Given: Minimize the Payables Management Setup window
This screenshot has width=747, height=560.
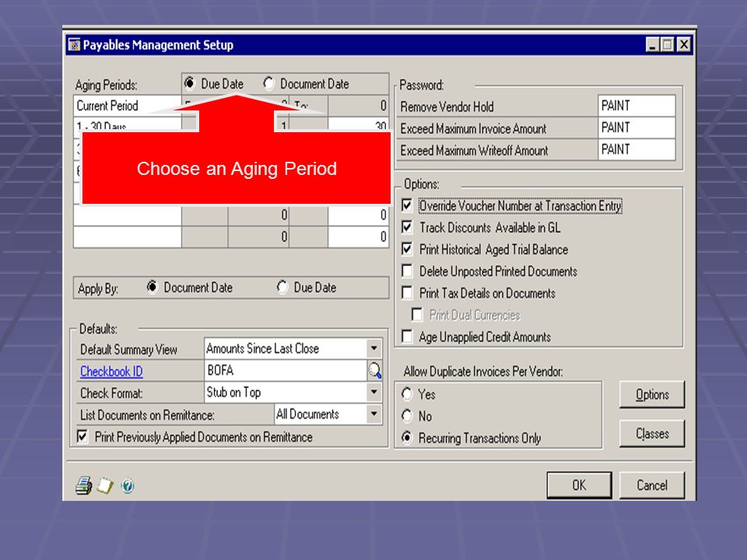Looking at the screenshot, I should 652,45.
